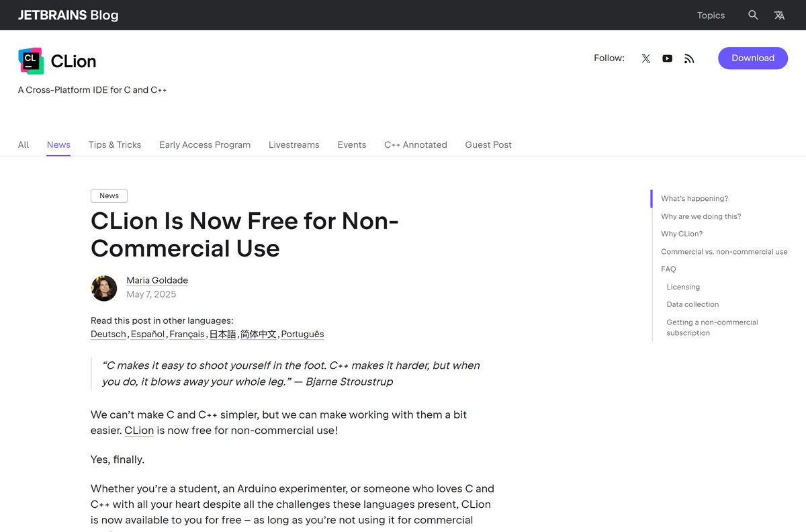Read the post in 日本語

[x=223, y=334]
